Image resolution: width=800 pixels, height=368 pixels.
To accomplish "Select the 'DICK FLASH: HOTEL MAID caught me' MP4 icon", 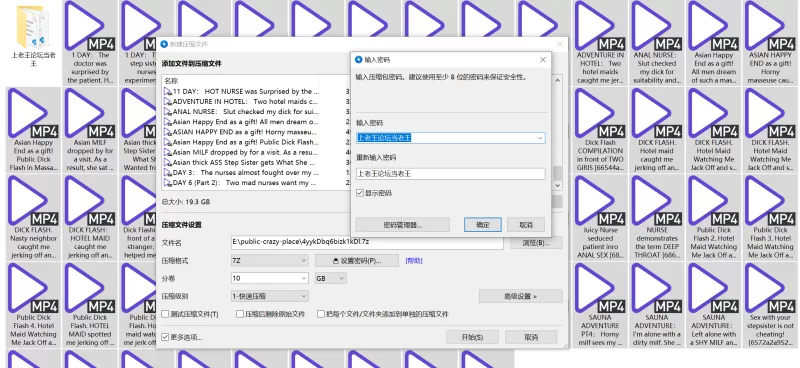I will coord(90,201).
